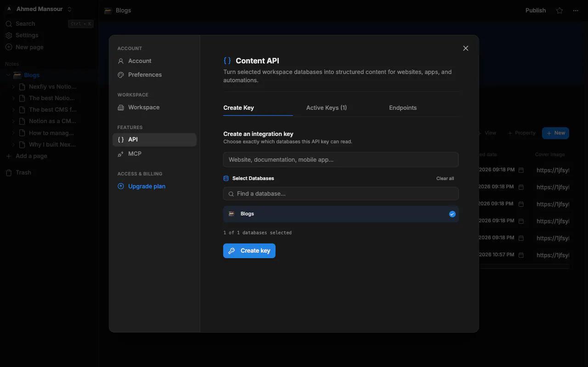Click the Ahmed Mansour workspace avatar
This screenshot has width=588, height=367.
[9, 9]
